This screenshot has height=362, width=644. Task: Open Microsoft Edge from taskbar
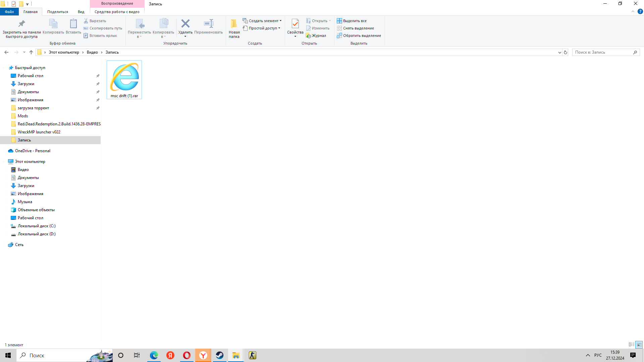point(154,355)
